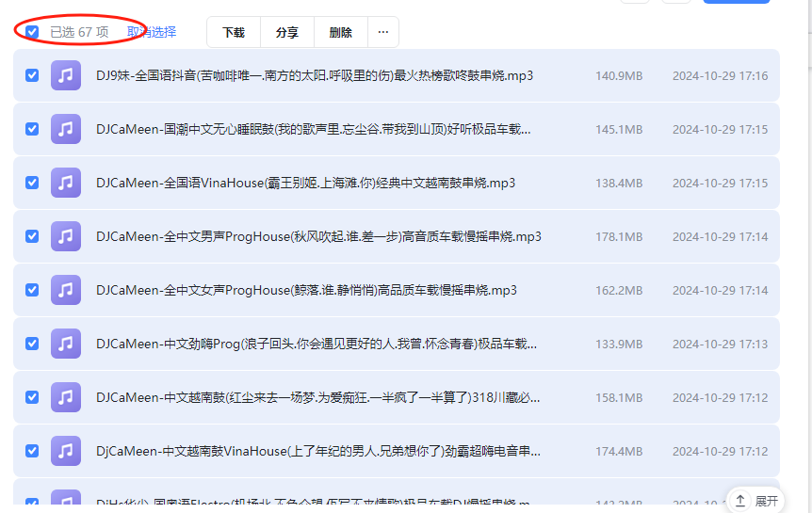Click music icon beside 国潮中文无心睡眠鼓 file
This screenshot has width=812, height=513.
click(65, 129)
